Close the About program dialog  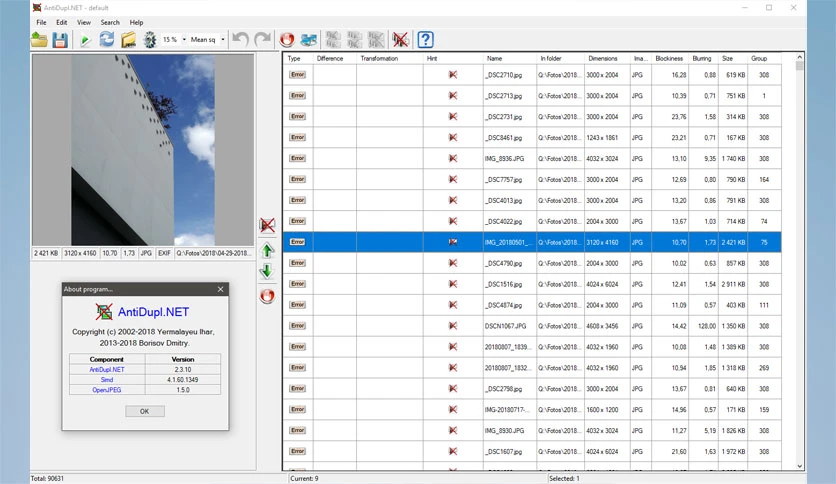pos(221,289)
